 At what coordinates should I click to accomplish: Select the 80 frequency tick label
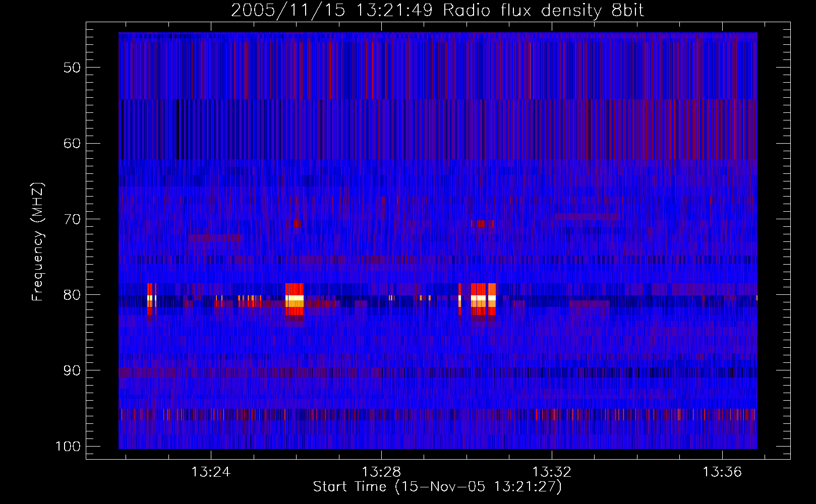[x=72, y=295]
